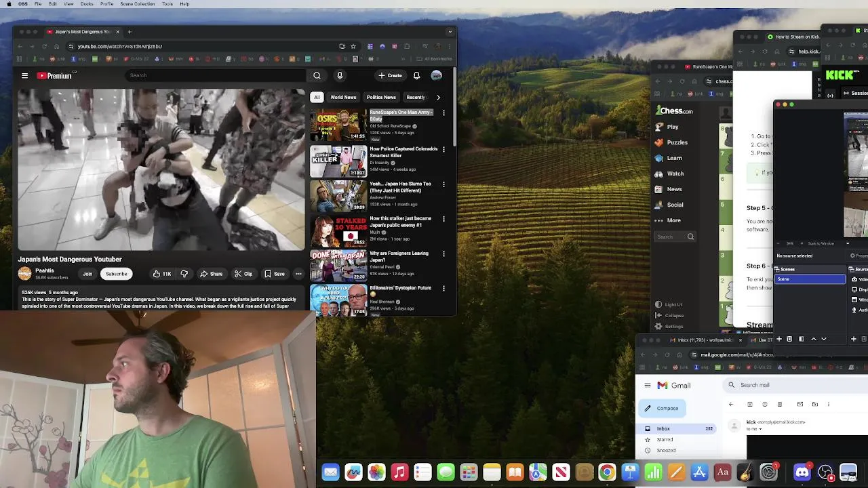
Task: Open OBS preview scaling dropdown arrow
Action: click(x=848, y=243)
